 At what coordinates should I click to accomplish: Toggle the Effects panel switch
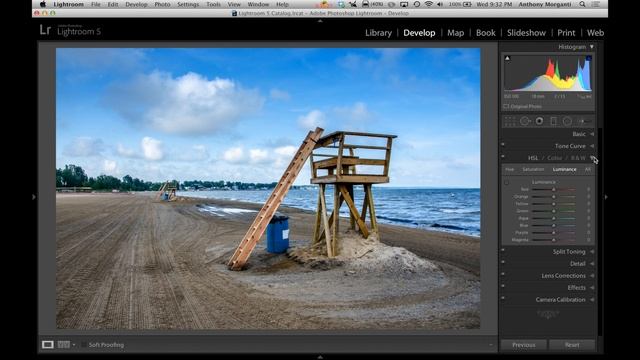pos(503,286)
